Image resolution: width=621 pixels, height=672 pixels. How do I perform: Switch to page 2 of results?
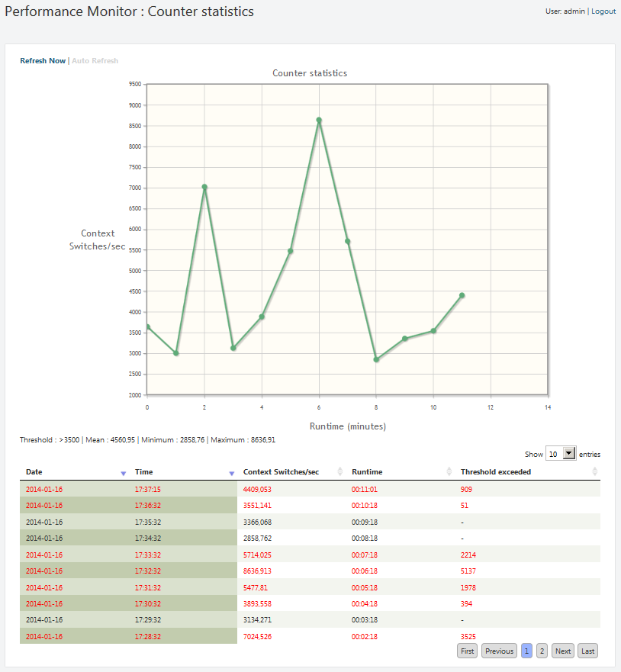tap(542, 651)
